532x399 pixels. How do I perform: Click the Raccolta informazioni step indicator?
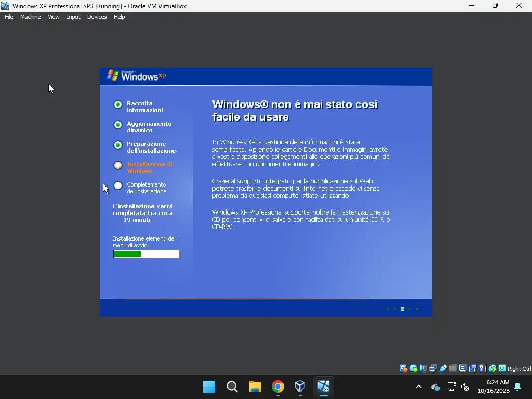[x=118, y=104]
